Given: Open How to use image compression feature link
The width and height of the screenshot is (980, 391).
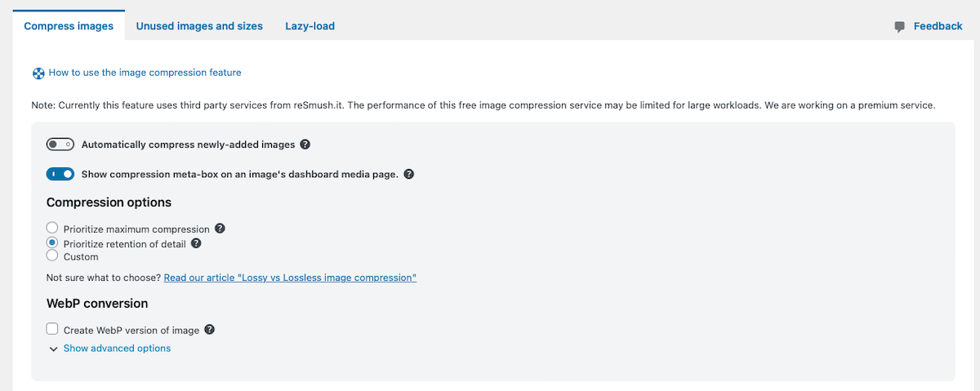Looking at the screenshot, I should point(145,73).
